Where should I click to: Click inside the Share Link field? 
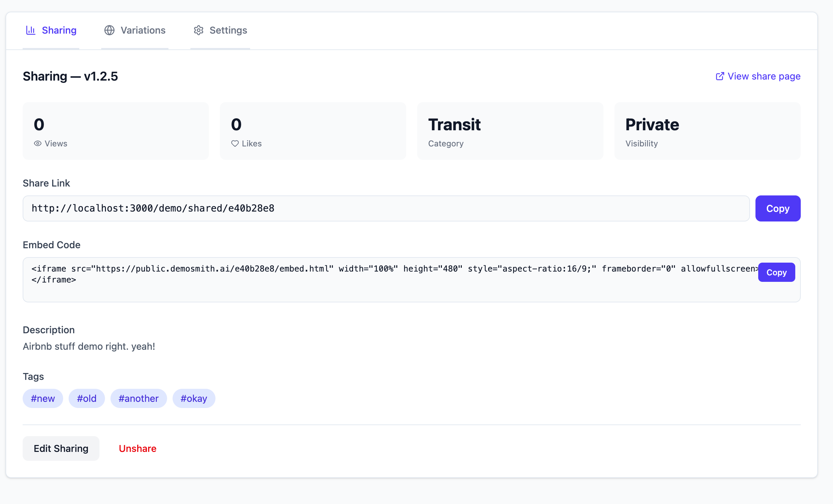(x=377, y=208)
